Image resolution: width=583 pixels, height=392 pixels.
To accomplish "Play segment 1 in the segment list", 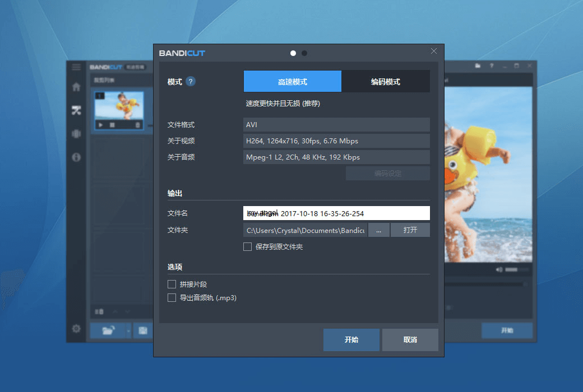I will (x=100, y=125).
